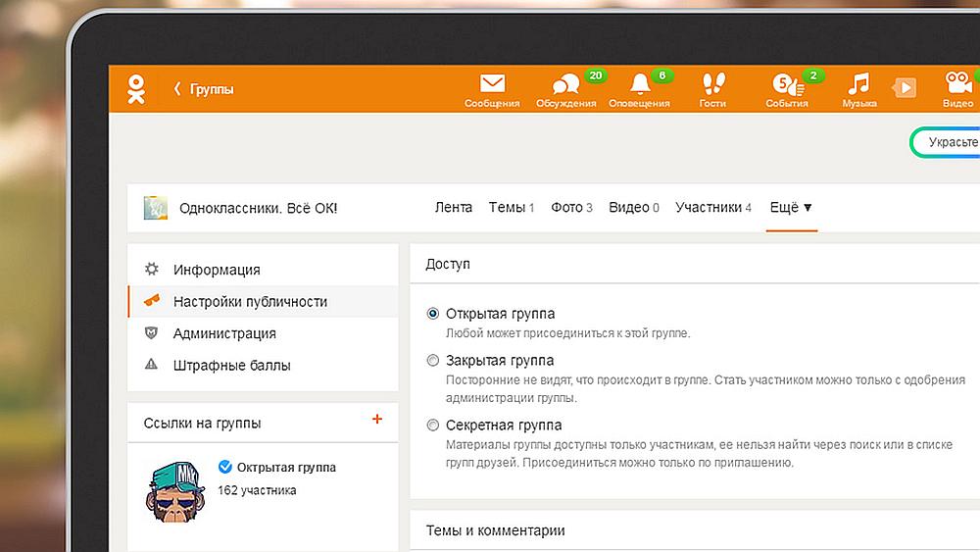Click the Темы и комментарии heading
Viewport: 980px width, 552px height.
pyautogui.click(x=495, y=530)
